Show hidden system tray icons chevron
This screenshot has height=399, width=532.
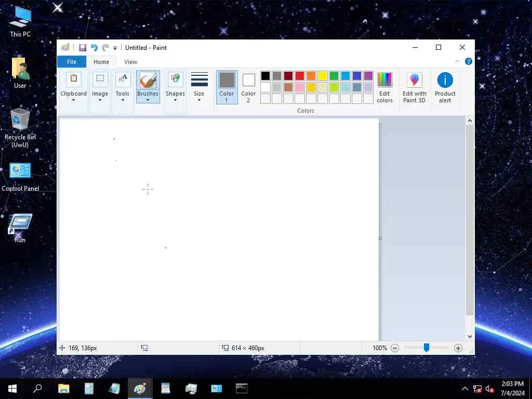[x=465, y=389]
